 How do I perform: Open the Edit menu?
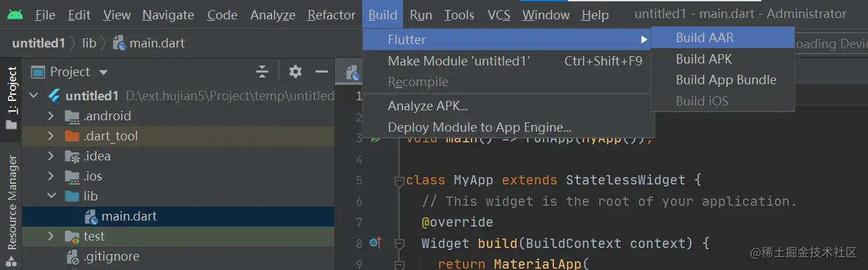[79, 15]
